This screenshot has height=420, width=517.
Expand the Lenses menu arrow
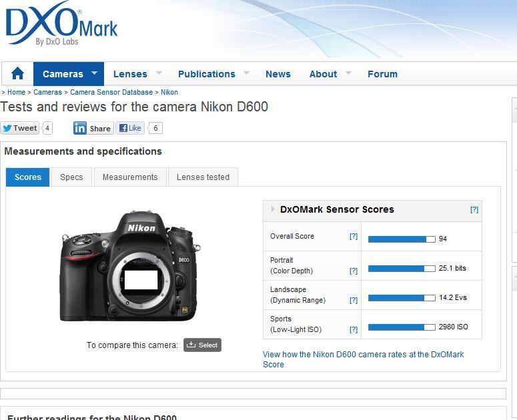(159, 73)
